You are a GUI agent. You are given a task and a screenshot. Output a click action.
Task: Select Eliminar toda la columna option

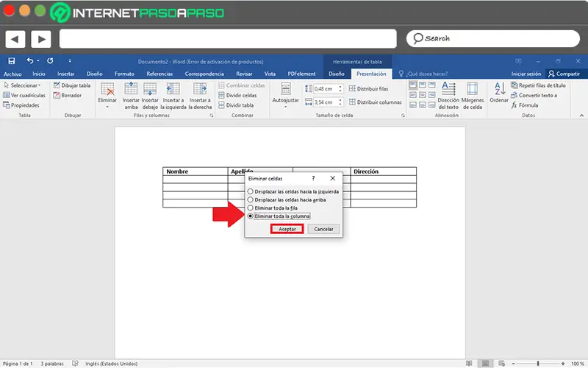(279, 216)
